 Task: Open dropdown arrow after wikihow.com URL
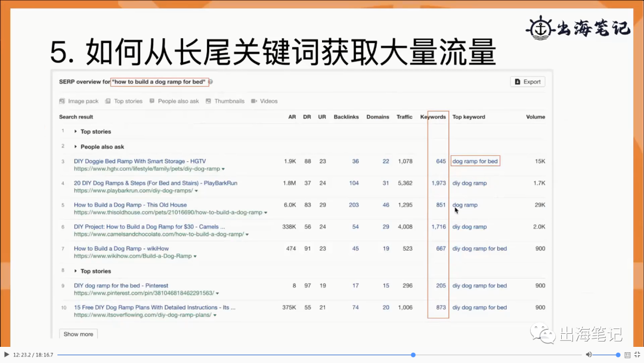tap(195, 256)
